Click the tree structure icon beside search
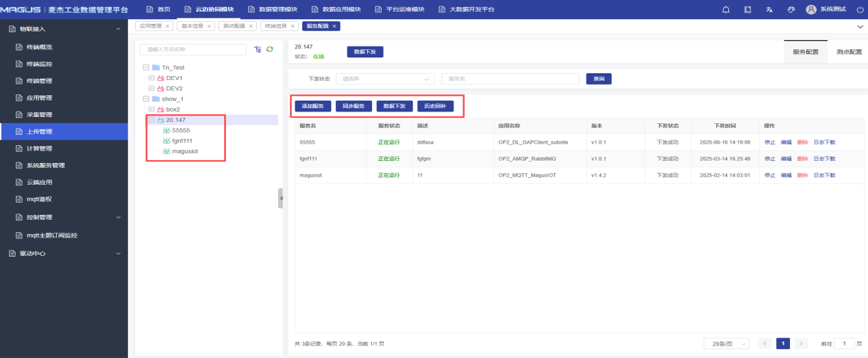 click(258, 49)
